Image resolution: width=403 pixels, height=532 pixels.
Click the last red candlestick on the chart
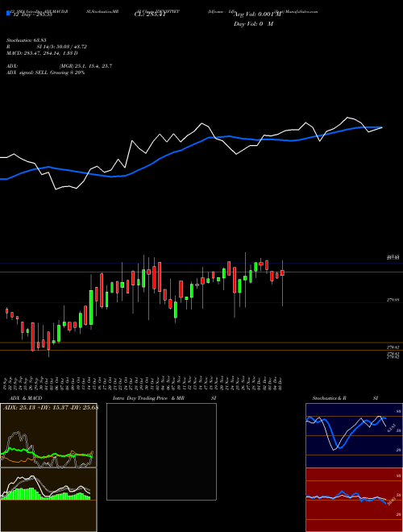(282, 272)
